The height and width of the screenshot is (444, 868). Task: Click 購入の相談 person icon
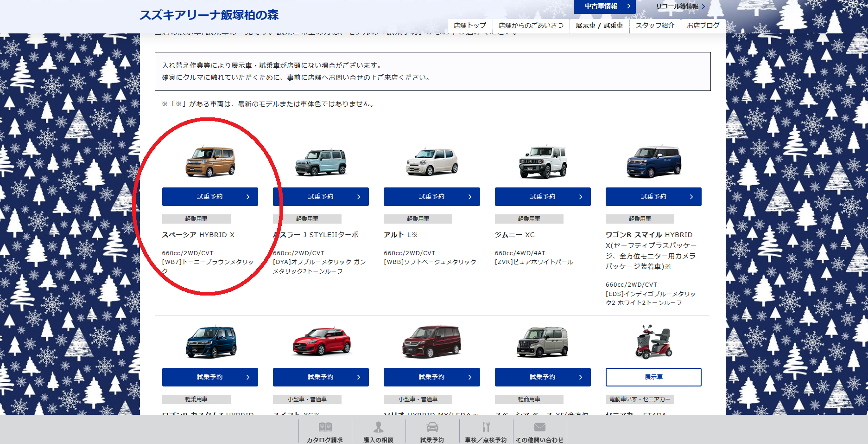[379, 427]
